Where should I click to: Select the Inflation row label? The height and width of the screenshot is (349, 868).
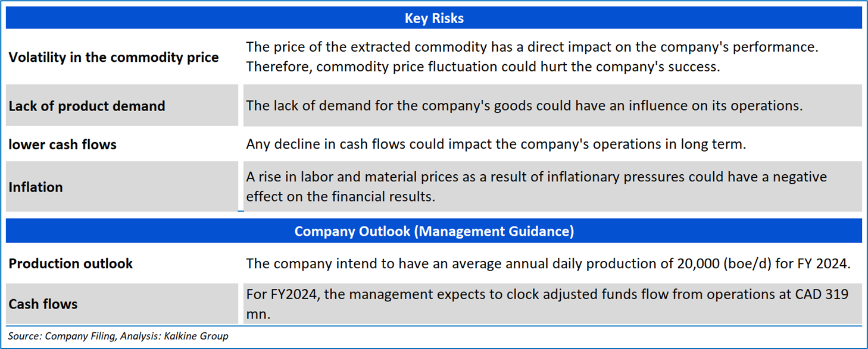coord(36,187)
